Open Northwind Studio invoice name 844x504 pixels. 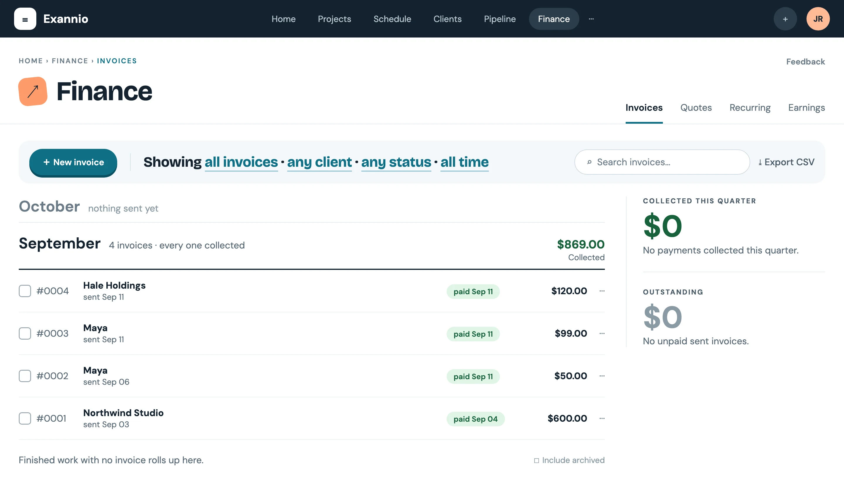tap(123, 413)
